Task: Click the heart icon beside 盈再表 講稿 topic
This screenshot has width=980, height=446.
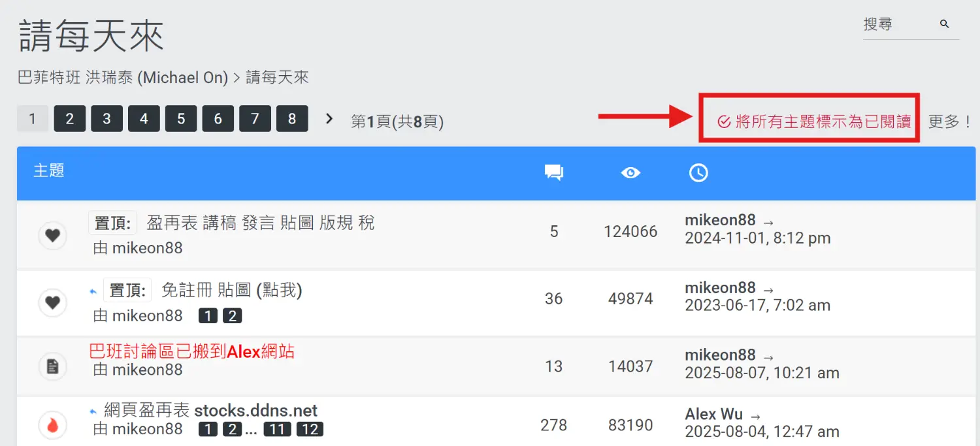Action: click(x=52, y=235)
